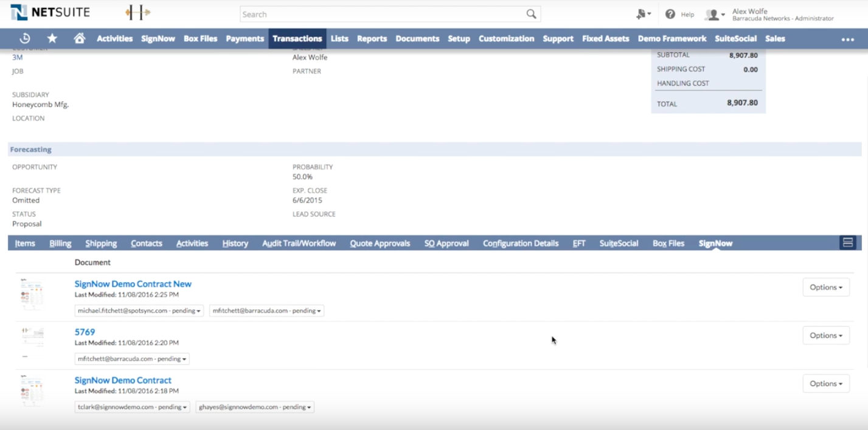The image size is (868, 430).
Task: Open the Shortcuts star icon
Action: (52, 38)
